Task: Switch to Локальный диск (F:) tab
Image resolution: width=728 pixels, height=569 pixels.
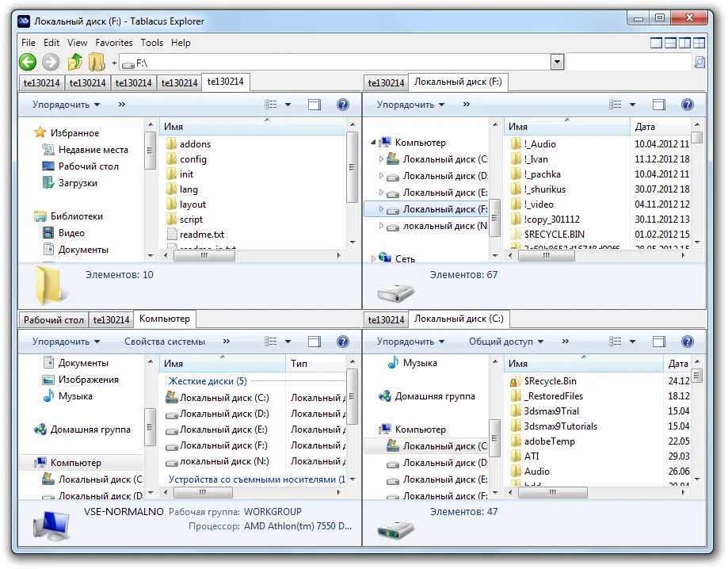Action: pos(458,82)
